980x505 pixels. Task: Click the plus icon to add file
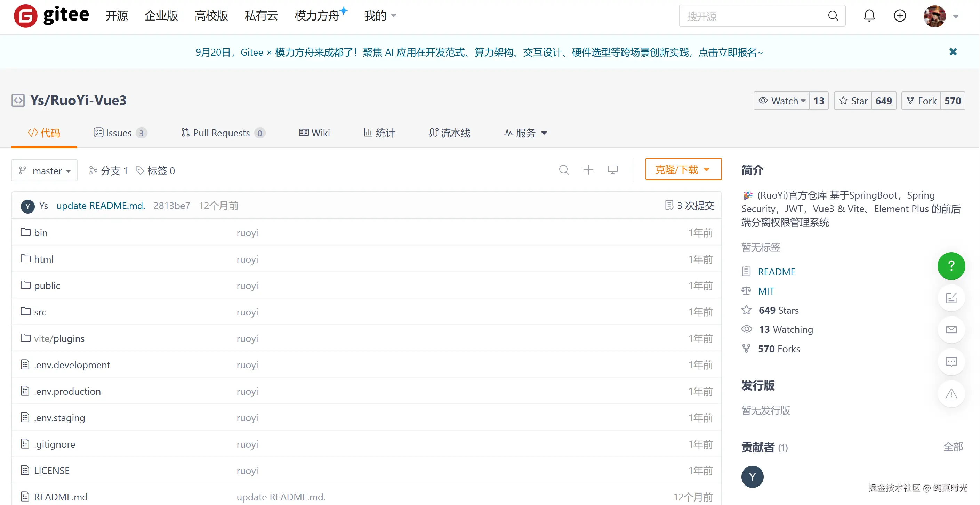click(x=588, y=170)
